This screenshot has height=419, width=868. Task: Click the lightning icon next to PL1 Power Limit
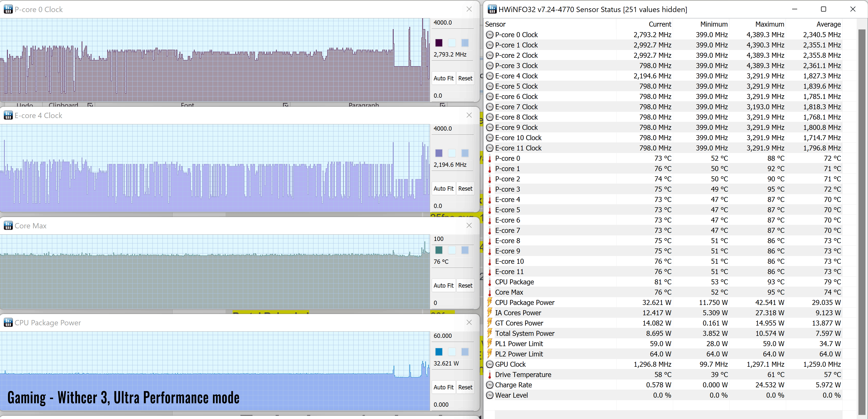[x=490, y=344]
